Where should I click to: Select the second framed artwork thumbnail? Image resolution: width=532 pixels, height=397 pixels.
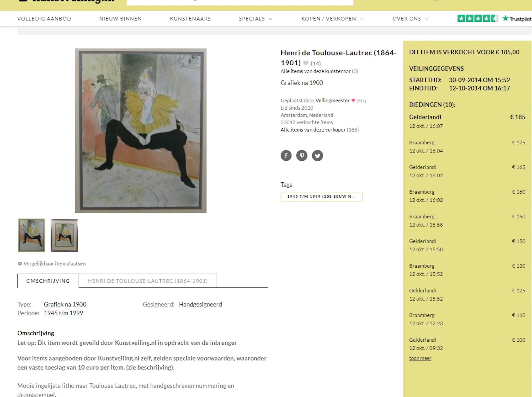tap(64, 235)
